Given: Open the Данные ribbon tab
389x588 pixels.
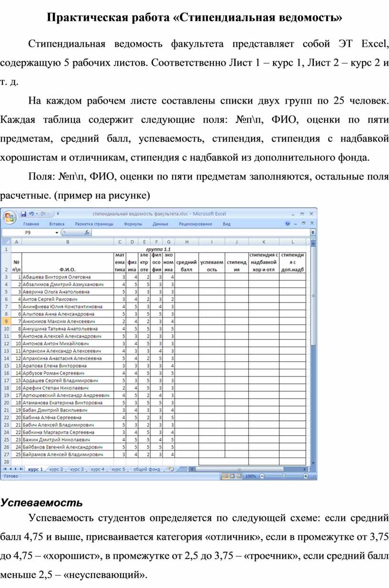Looking at the screenshot, I should (x=160, y=224).
